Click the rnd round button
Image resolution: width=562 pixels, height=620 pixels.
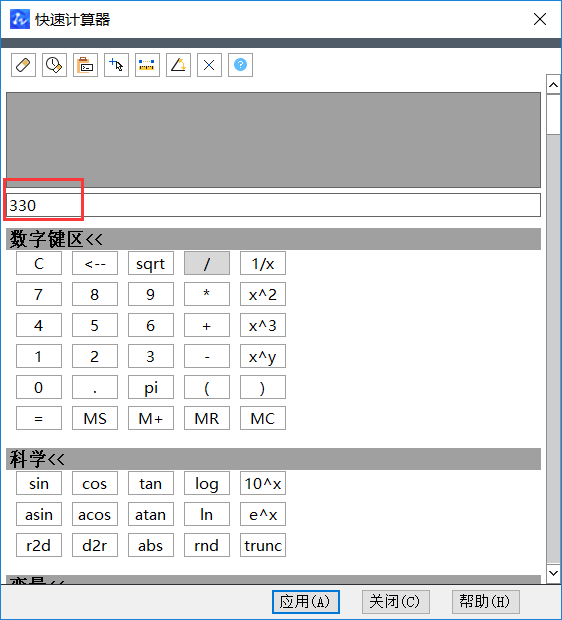(x=207, y=545)
